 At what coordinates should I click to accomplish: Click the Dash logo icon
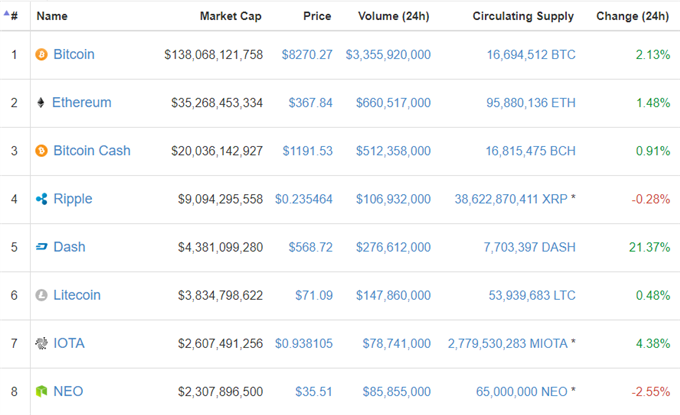point(41,247)
